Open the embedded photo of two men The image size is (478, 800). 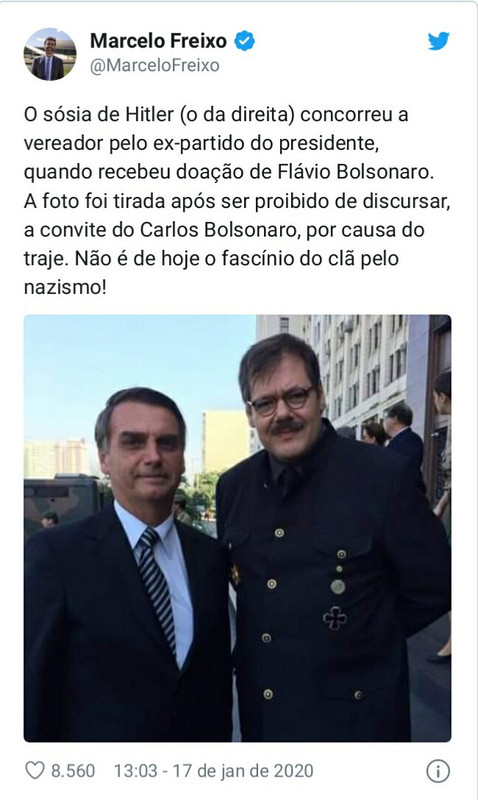coord(237,528)
